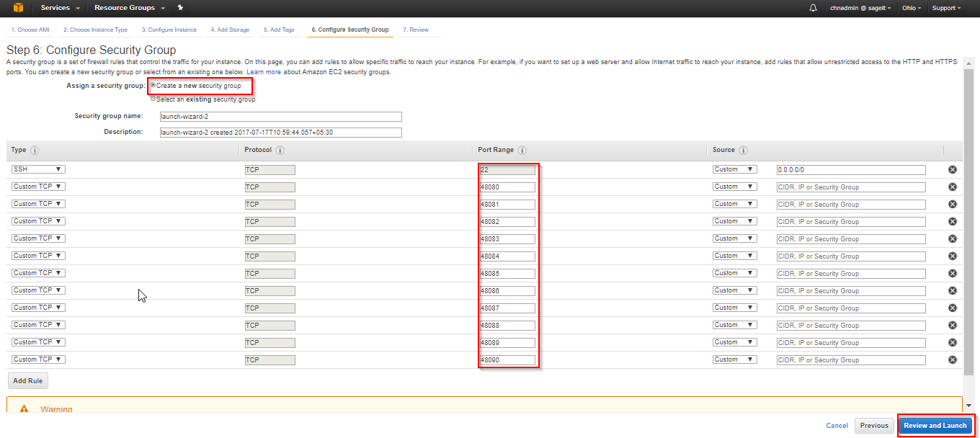
Task: Select Create a new security group option
Action: 153,85
